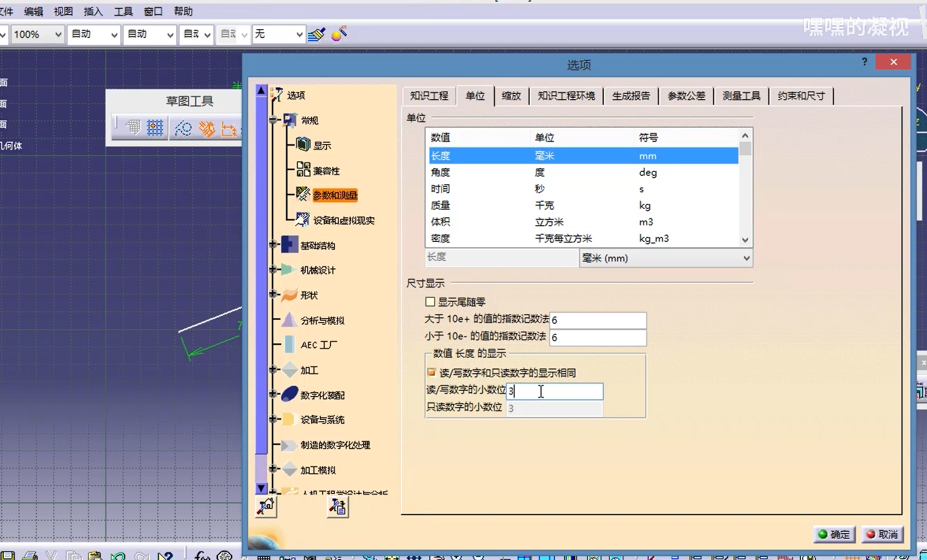This screenshot has height=560, width=927.
Task: Click the 大于 10e+ exponent input field
Action: (598, 320)
